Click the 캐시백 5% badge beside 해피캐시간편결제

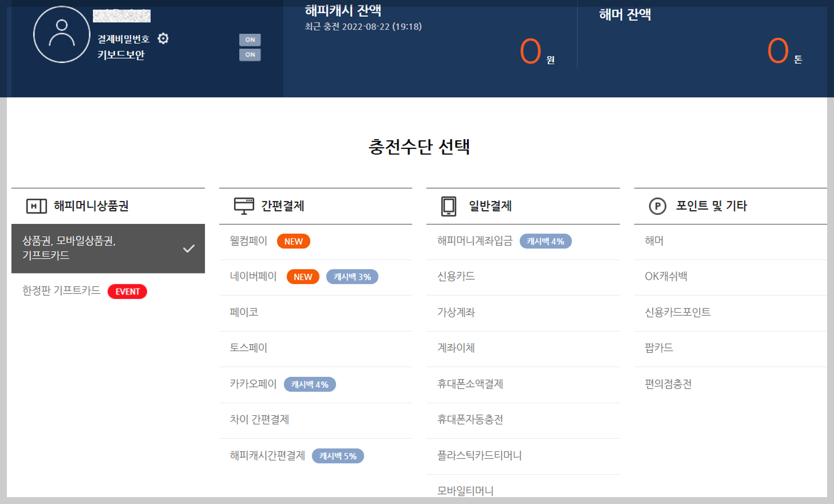pyautogui.click(x=338, y=456)
